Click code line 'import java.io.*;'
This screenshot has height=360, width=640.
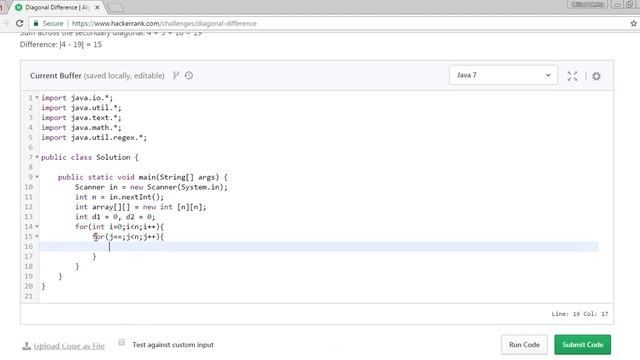[x=77, y=98]
